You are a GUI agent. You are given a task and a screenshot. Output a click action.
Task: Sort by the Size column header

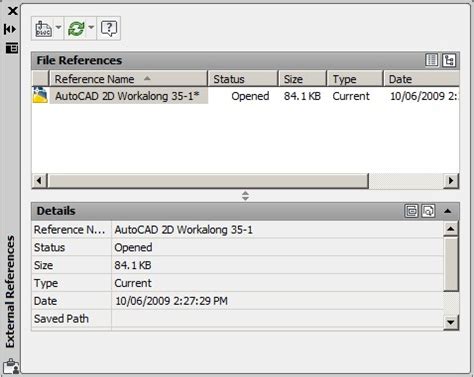point(303,79)
